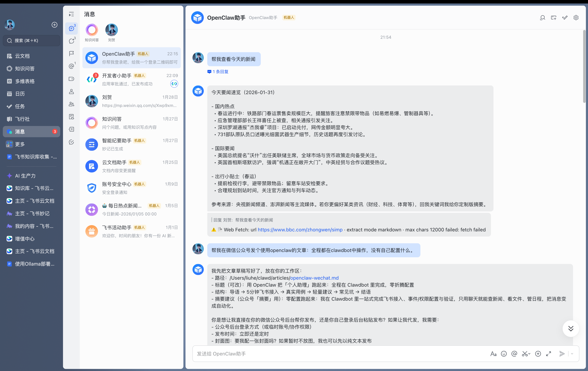Open the 增值中心 sidebar entry

click(31, 239)
